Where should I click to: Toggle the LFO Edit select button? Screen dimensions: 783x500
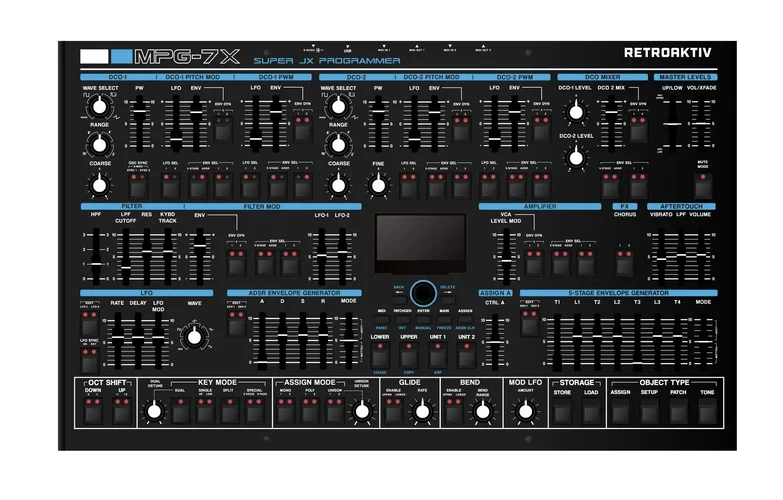[90, 323]
